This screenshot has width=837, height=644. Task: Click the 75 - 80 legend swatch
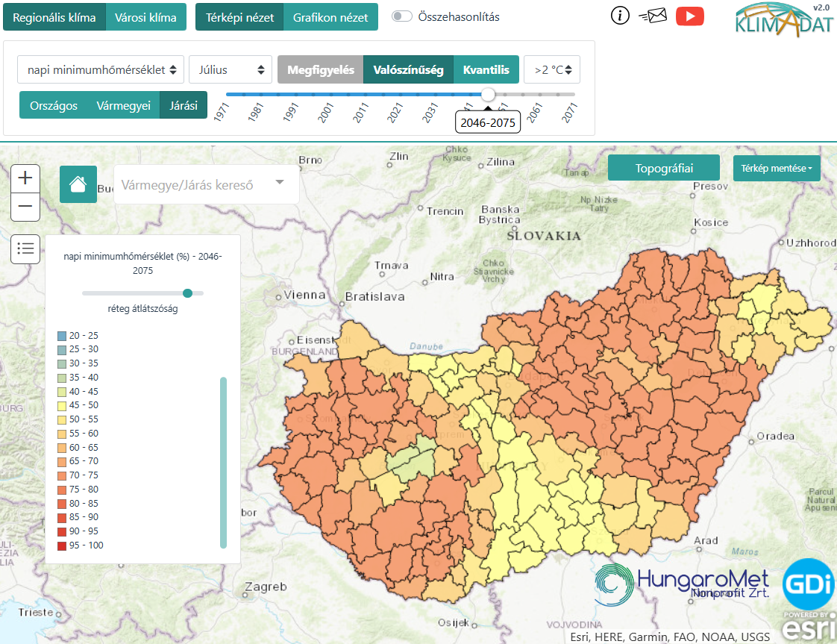[62, 490]
